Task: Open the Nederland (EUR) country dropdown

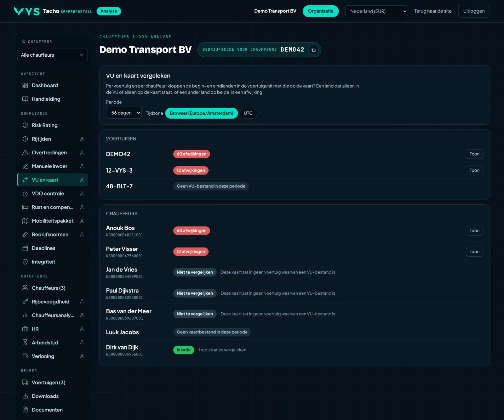Action: [376, 11]
